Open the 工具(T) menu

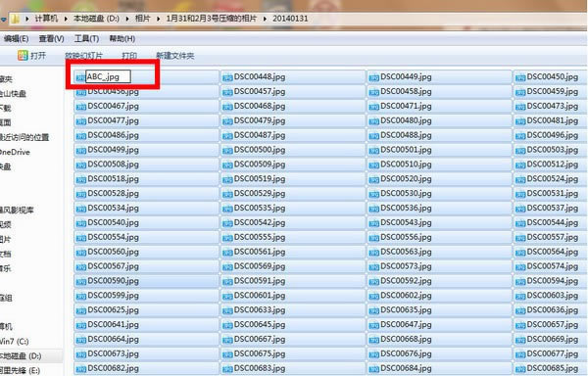point(86,38)
